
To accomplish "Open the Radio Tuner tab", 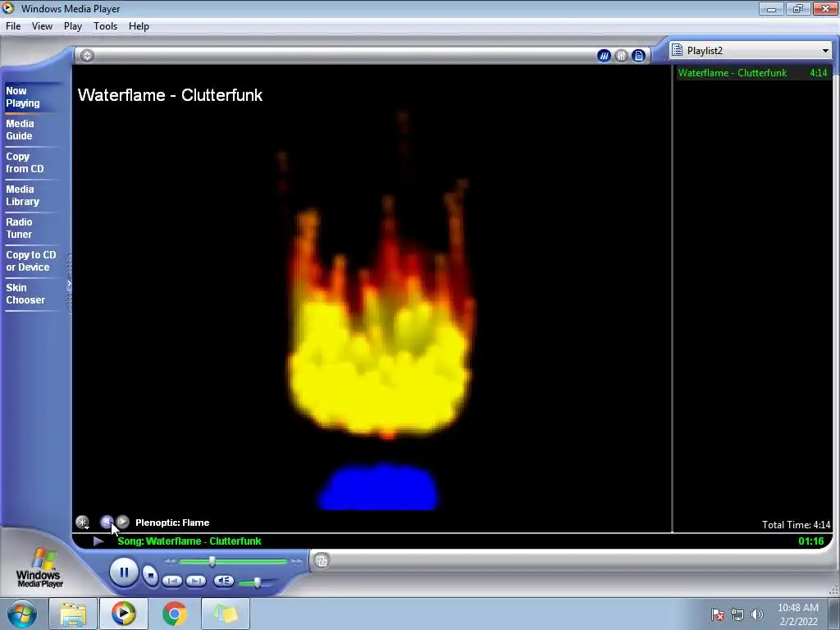I will 20,228.
